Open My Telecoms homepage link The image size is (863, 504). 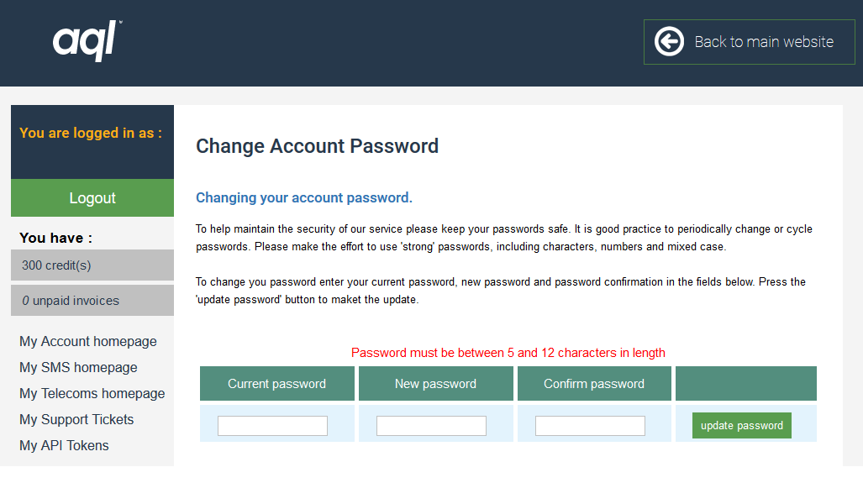click(x=92, y=393)
